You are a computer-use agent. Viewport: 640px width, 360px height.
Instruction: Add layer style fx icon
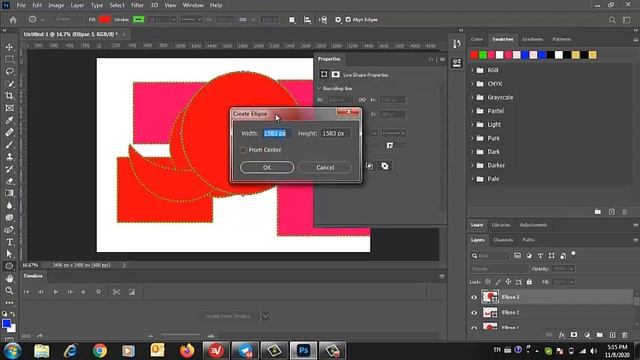tap(562, 335)
